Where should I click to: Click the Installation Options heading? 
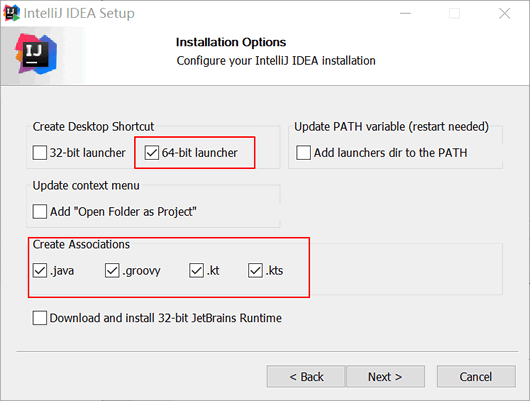[x=231, y=42]
